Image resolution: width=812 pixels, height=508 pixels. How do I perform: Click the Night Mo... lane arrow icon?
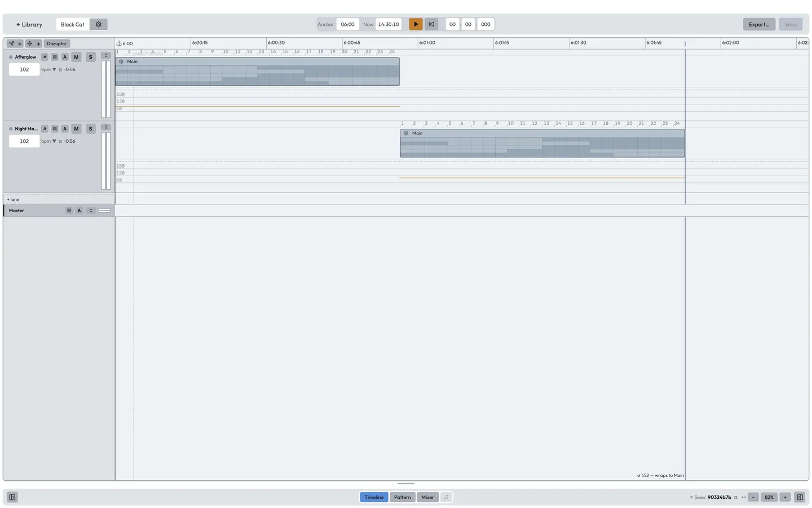45,129
